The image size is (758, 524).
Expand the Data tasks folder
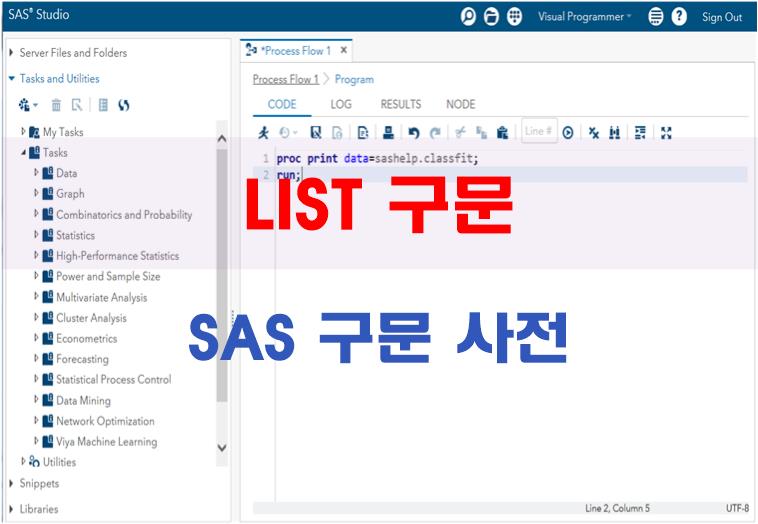click(x=36, y=173)
